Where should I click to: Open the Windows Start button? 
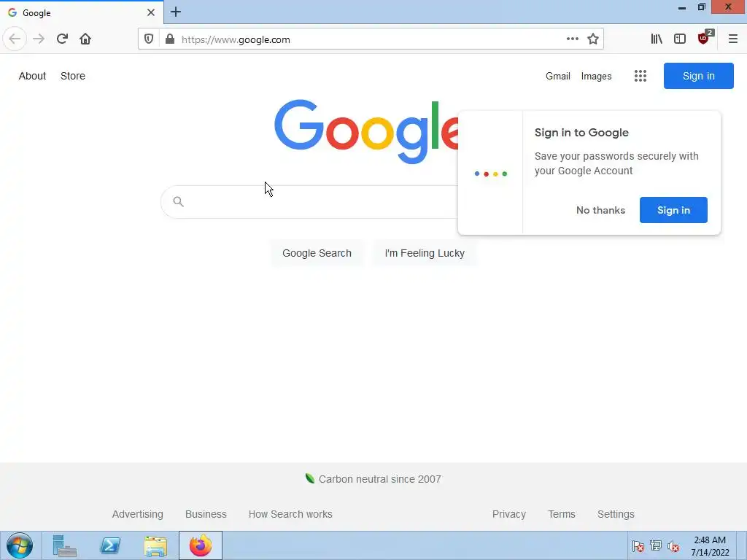pos(20,545)
